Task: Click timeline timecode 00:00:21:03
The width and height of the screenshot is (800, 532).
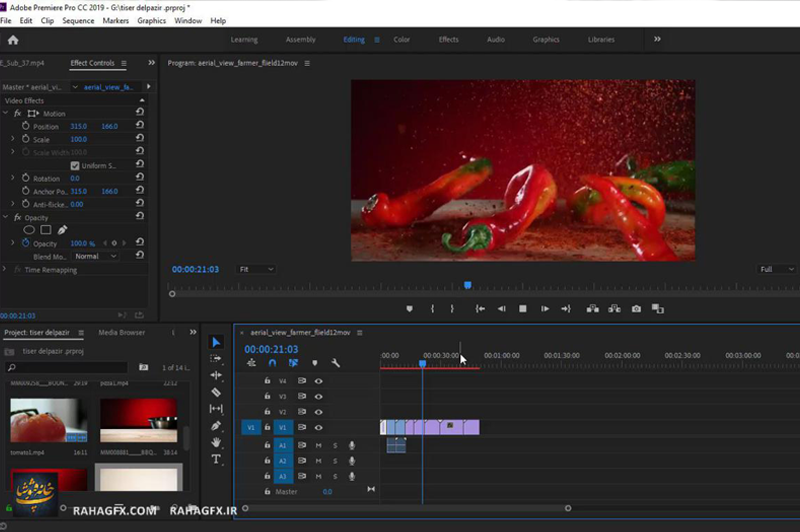Action: 271,349
